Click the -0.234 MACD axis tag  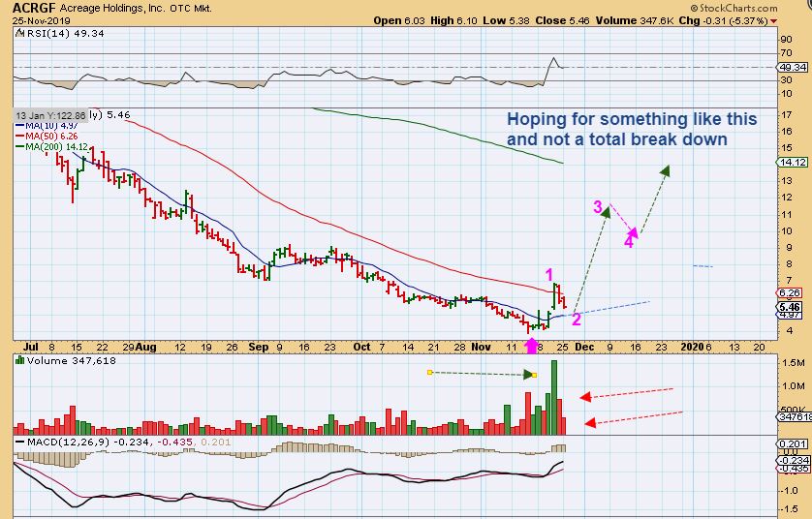coord(793,460)
